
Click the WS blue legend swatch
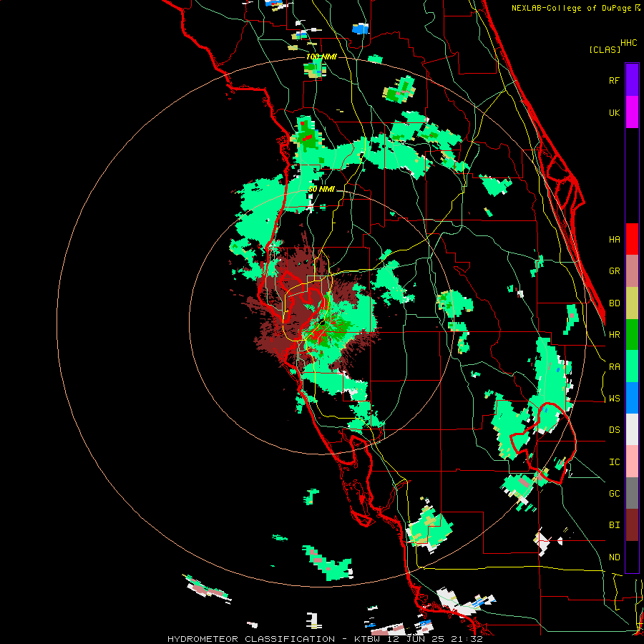tap(632, 398)
